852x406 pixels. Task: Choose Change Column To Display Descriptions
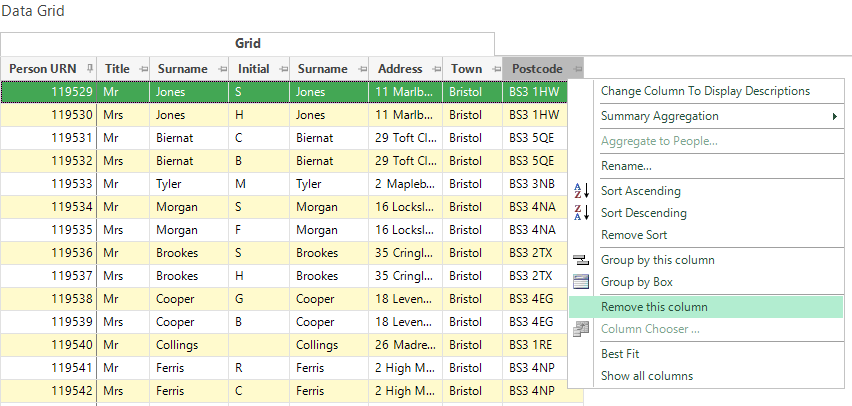[x=705, y=91]
